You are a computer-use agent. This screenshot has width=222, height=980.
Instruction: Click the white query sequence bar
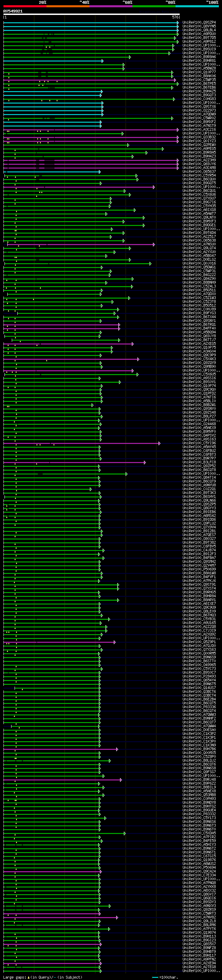click(92, 15)
